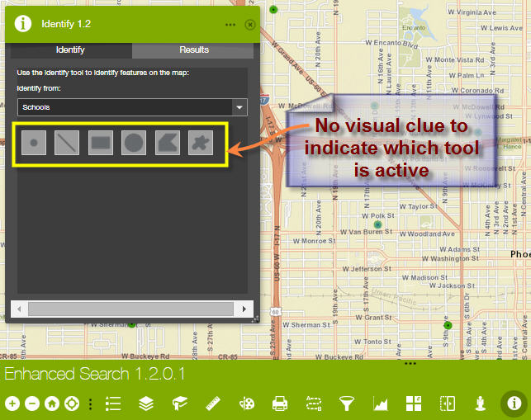
Task: Zoom out on the map
Action: click(32, 403)
